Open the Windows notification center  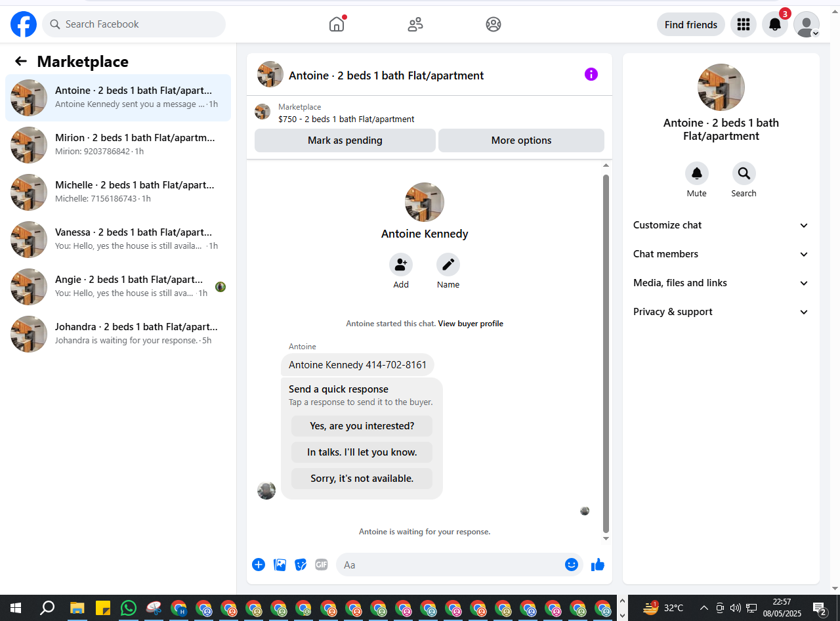pos(820,609)
